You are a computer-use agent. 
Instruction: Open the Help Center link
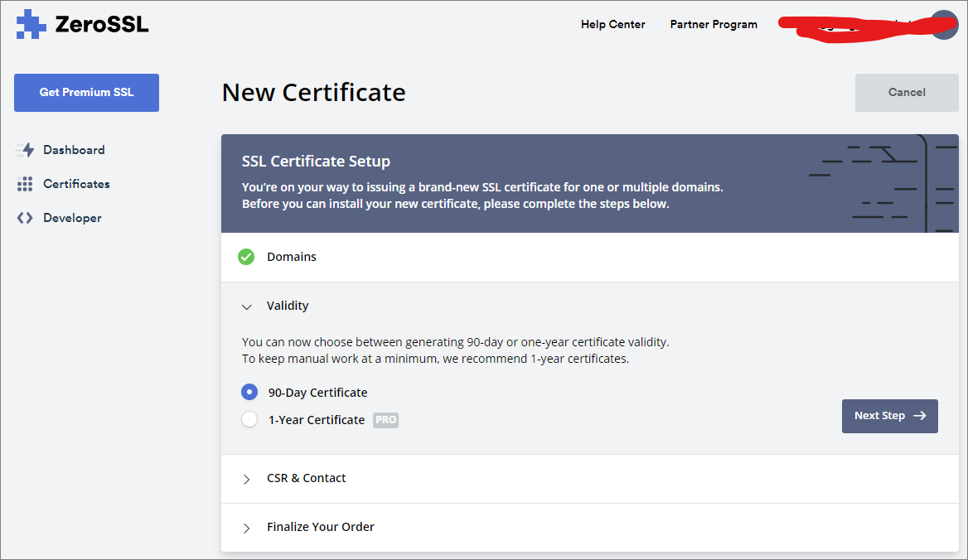613,25
